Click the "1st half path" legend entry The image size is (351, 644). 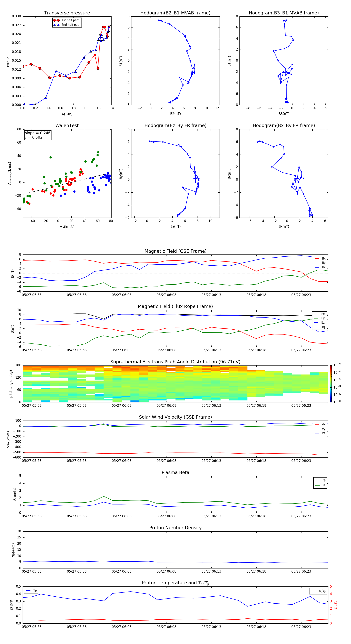(x=67, y=20)
